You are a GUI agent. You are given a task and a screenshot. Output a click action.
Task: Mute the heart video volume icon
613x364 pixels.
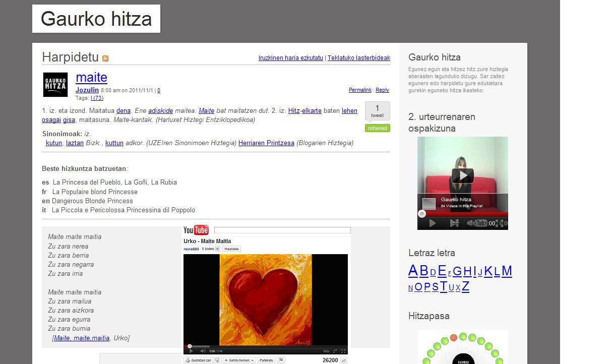(x=203, y=351)
